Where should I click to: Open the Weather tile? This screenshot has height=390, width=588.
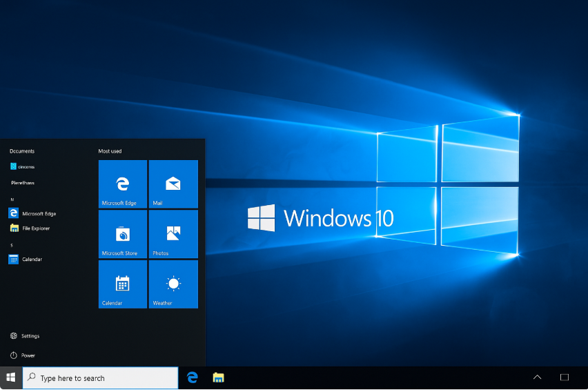click(173, 284)
